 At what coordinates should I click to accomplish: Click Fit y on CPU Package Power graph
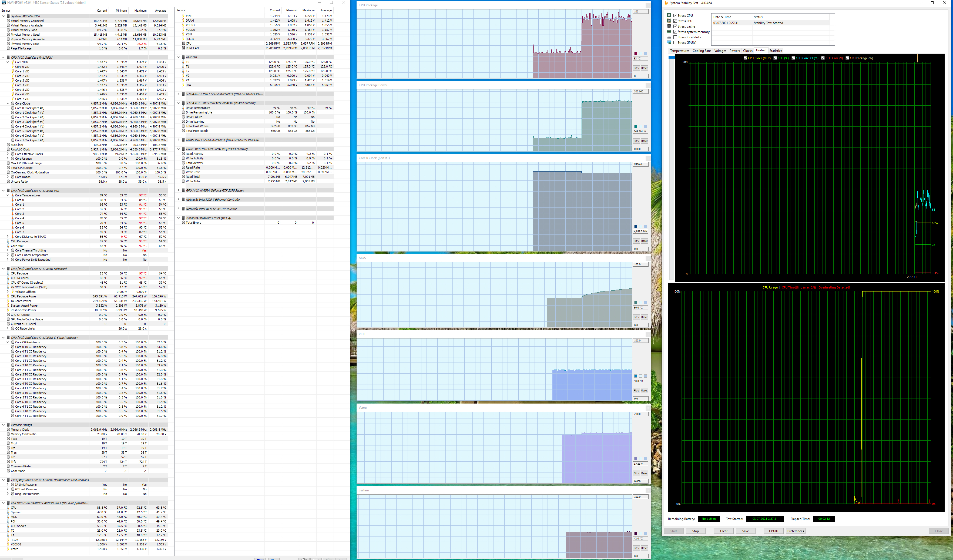pos(636,141)
